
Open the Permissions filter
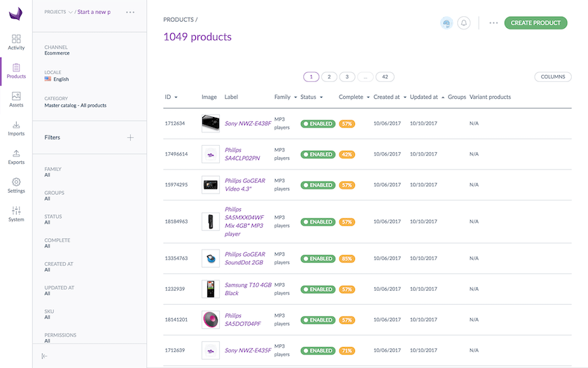(x=60, y=338)
